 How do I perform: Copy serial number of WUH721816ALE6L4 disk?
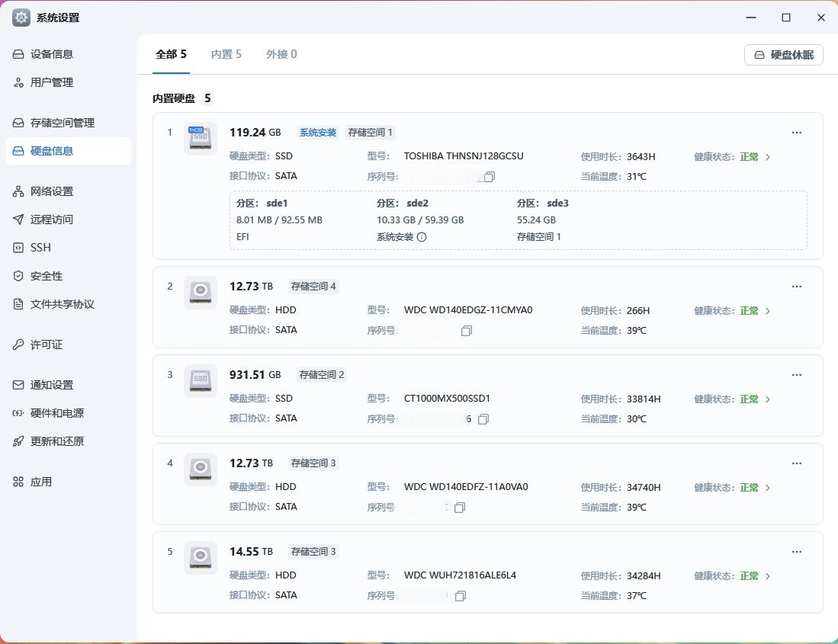point(460,596)
